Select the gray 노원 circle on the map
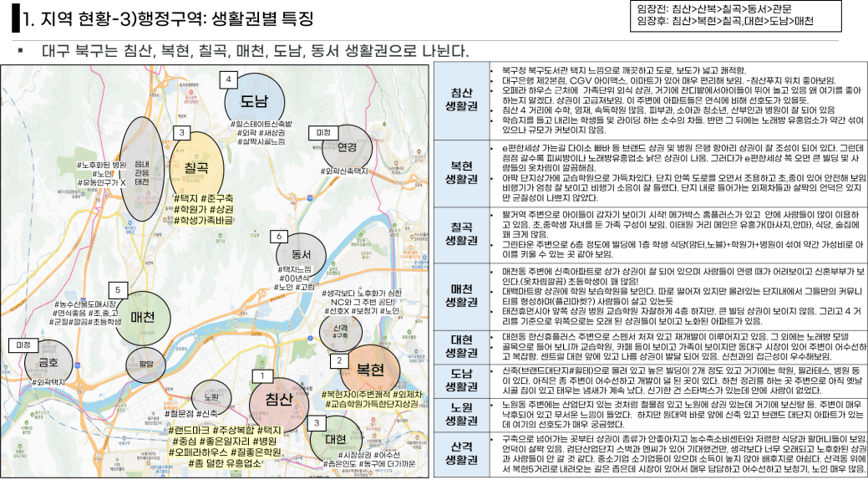 point(211,397)
